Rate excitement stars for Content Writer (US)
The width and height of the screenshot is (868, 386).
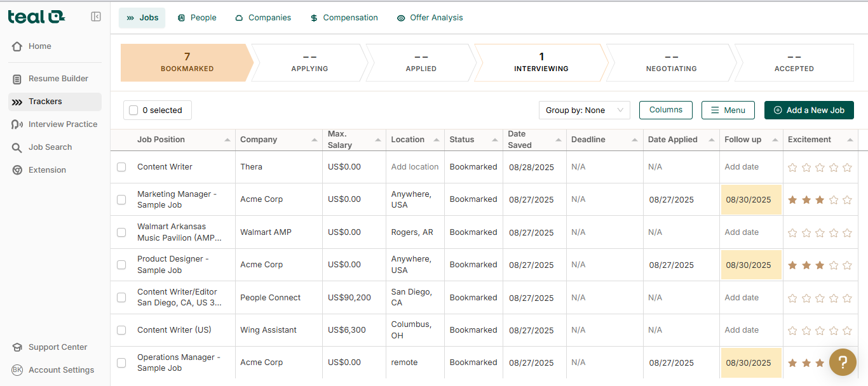click(820, 330)
